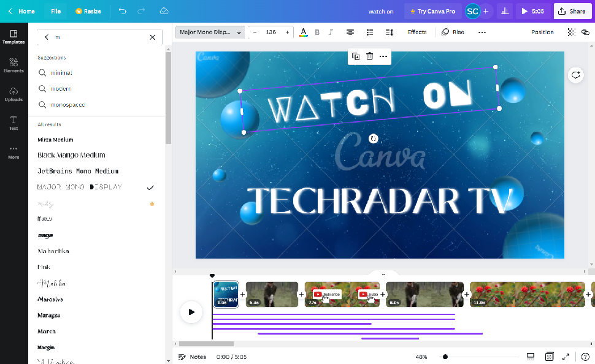Select the first timeline clip thumbnail
The image size is (595, 364).
(226, 294)
